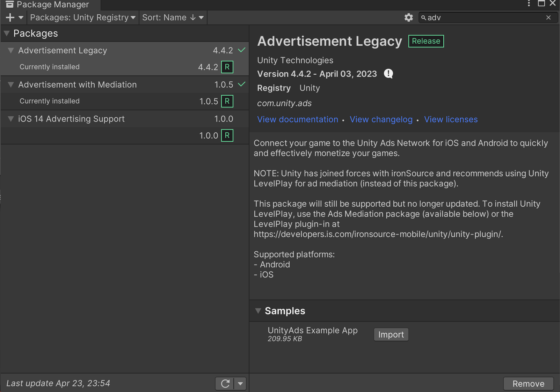Click the Advertisement Legacy details title
Image resolution: width=560 pixels, height=392 pixels.
tap(330, 41)
